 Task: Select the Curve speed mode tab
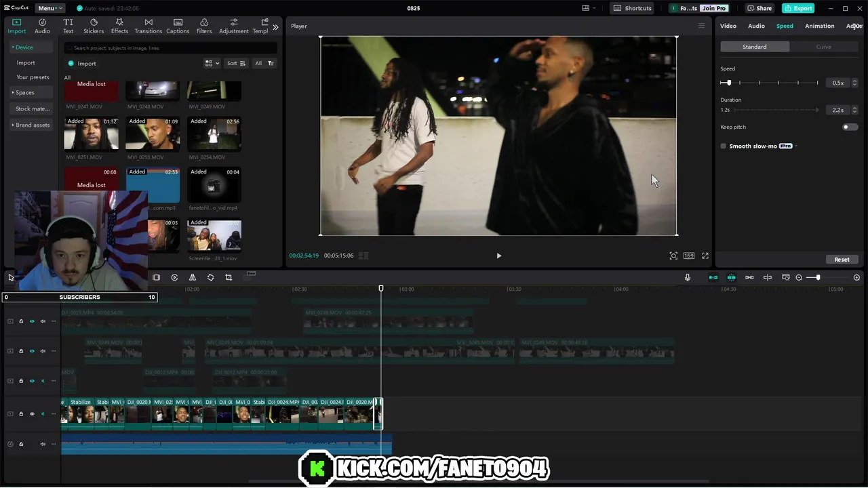pos(823,47)
